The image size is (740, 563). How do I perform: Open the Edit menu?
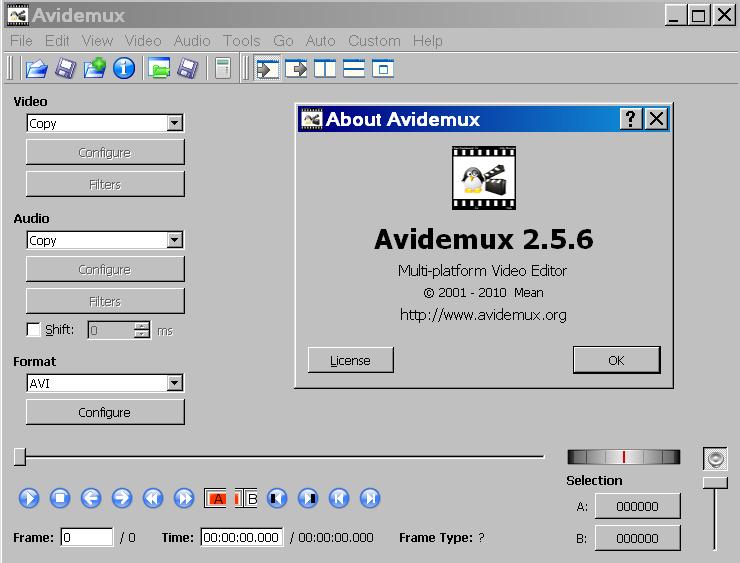coord(57,41)
